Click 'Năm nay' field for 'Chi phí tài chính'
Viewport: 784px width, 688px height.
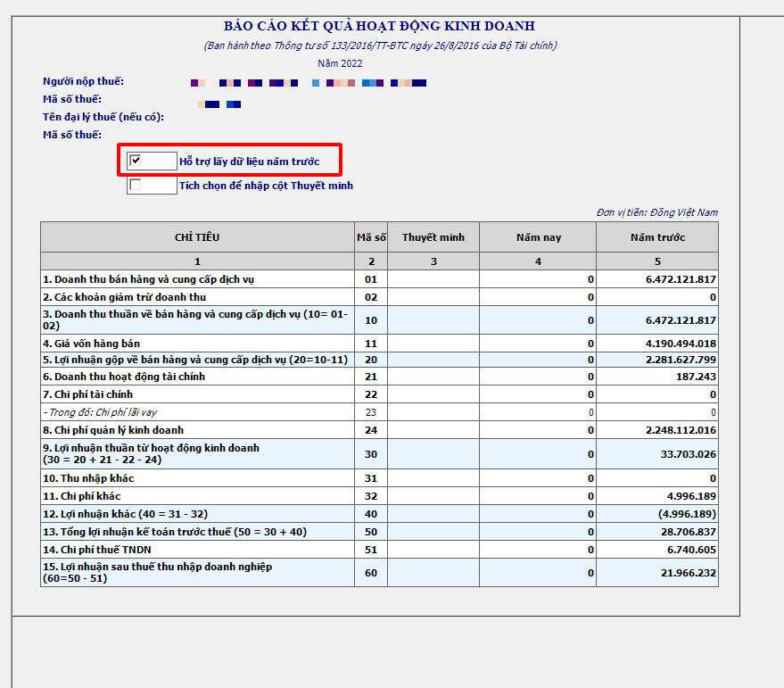click(537, 394)
